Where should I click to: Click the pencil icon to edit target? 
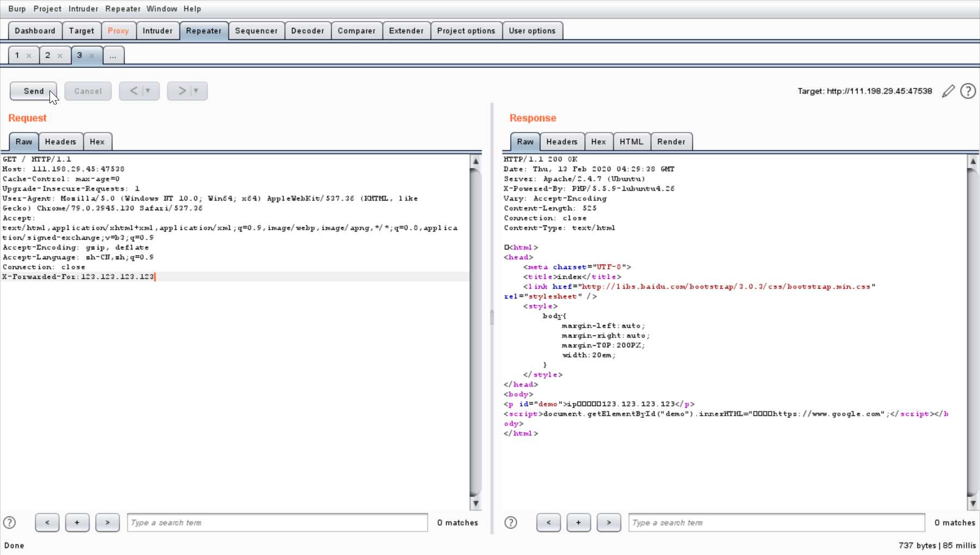click(948, 91)
